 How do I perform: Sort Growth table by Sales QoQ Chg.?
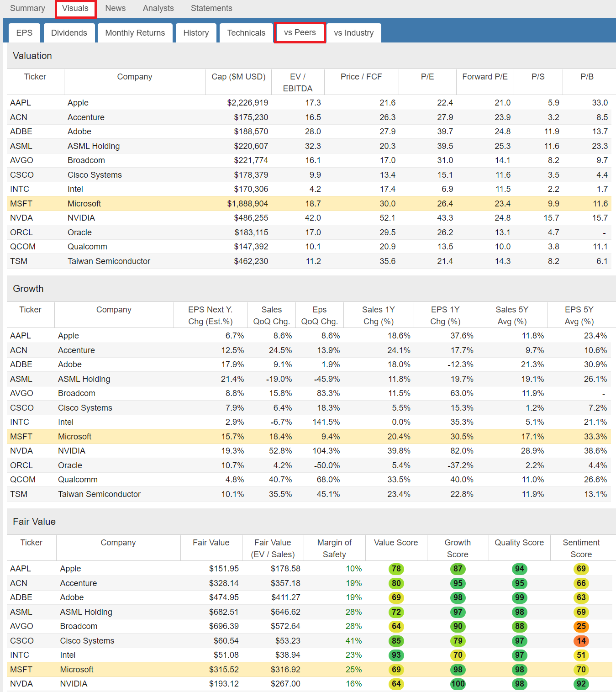[272, 316]
